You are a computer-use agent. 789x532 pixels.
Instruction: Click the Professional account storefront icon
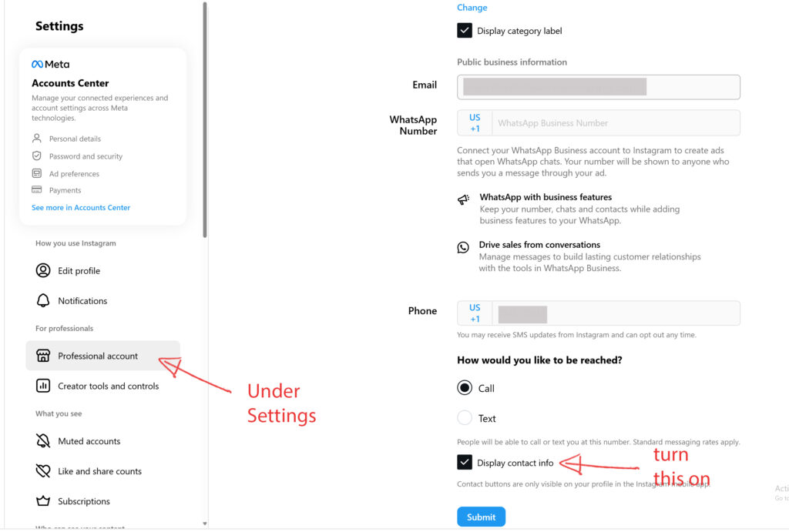pos(43,356)
